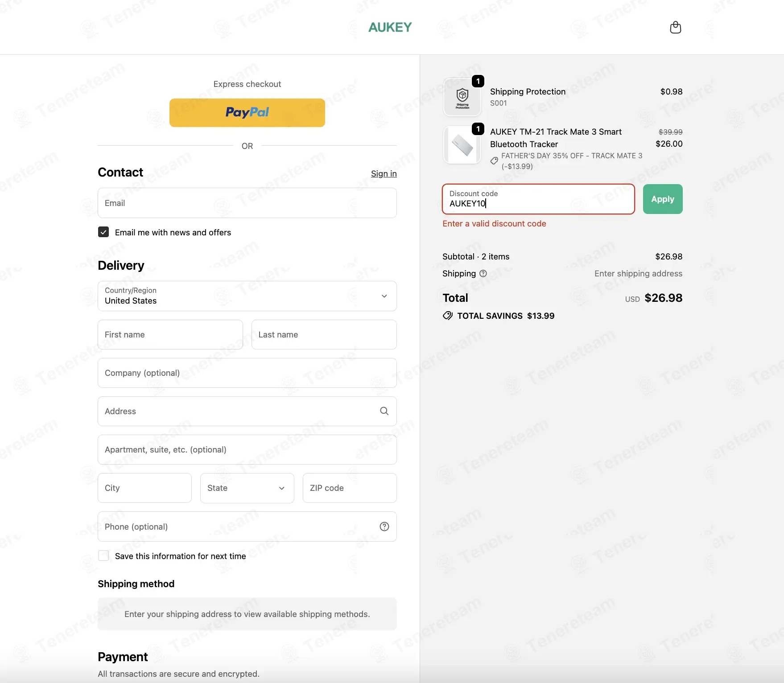This screenshot has width=784, height=683.
Task: Click into the Address field
Action: click(247, 411)
